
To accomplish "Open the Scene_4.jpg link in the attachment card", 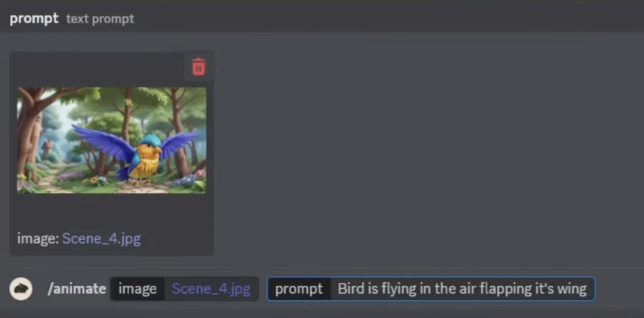I will click(101, 238).
